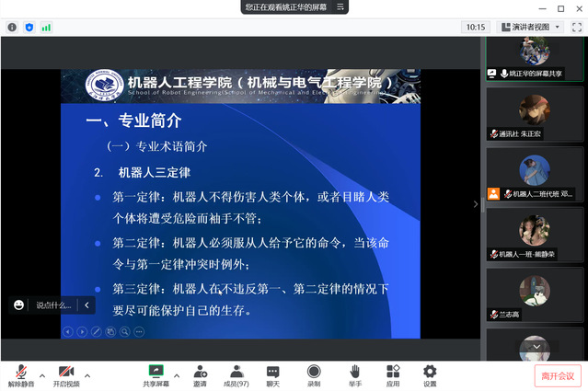
Task: Open meeting settings (设置) gear
Action: point(430,372)
